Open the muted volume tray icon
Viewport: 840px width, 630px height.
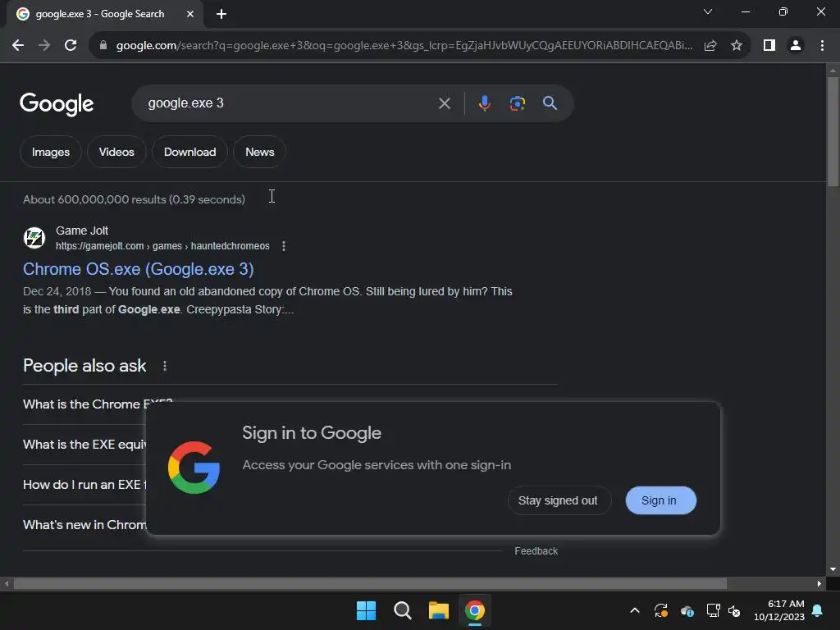tap(734, 610)
